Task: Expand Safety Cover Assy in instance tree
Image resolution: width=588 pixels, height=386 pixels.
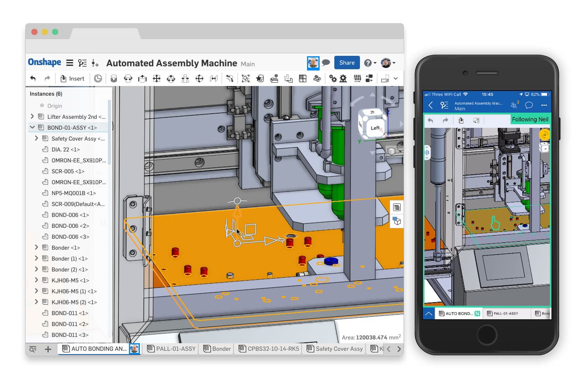Action: pyautogui.click(x=37, y=138)
